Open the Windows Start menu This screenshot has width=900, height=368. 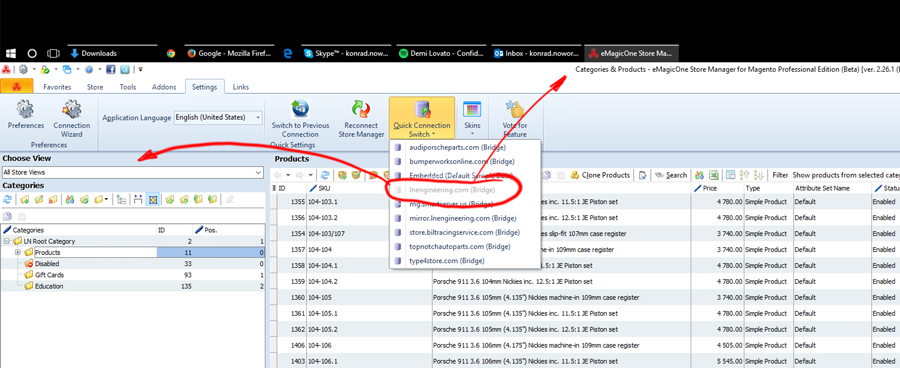click(x=10, y=53)
